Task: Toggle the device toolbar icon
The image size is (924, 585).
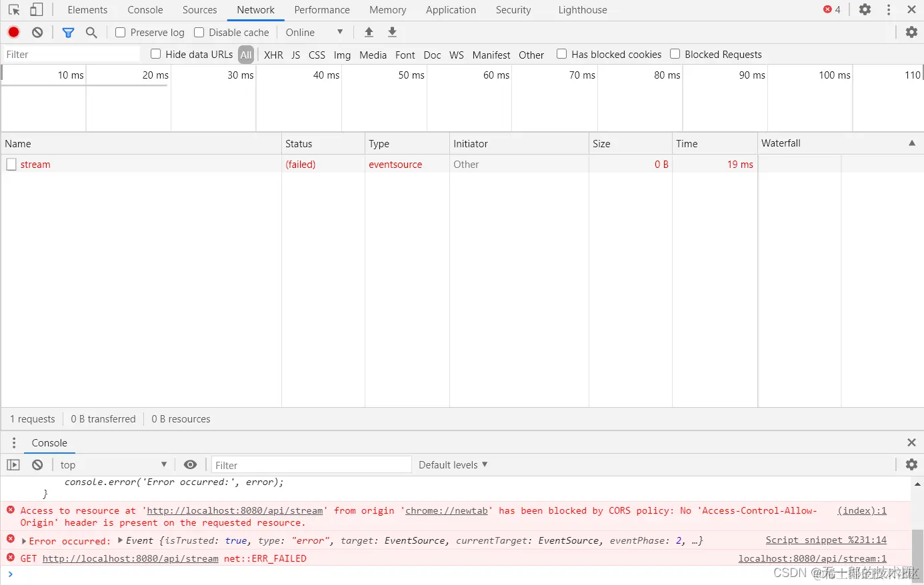Action: coord(37,10)
